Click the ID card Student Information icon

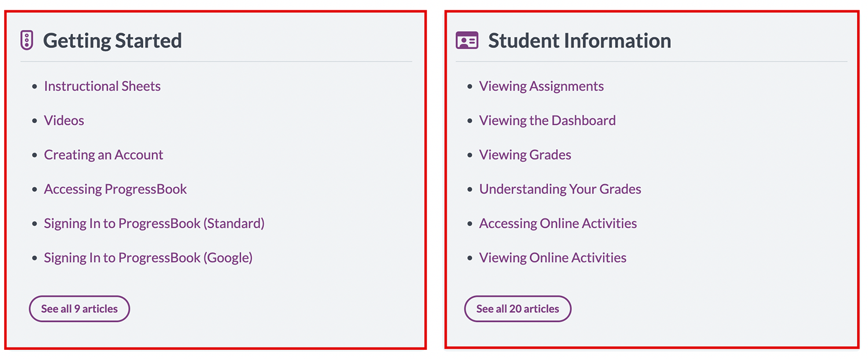click(467, 40)
